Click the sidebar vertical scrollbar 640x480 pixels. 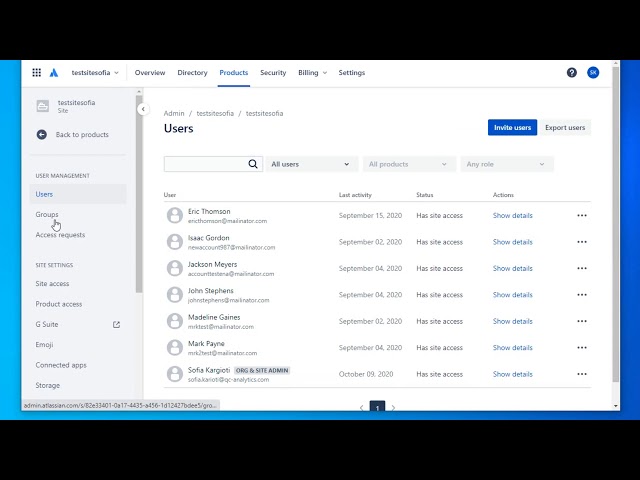tap(139, 194)
